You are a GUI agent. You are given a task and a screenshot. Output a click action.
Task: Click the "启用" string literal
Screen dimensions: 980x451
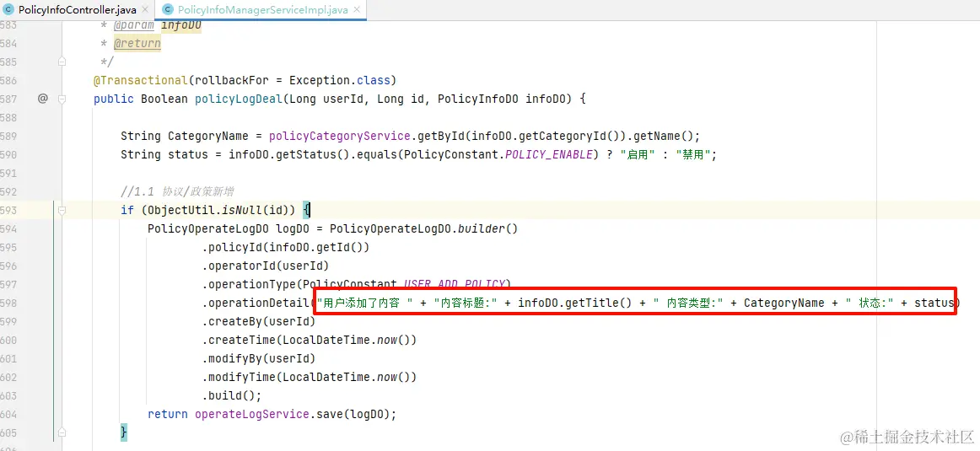pyautogui.click(x=638, y=154)
